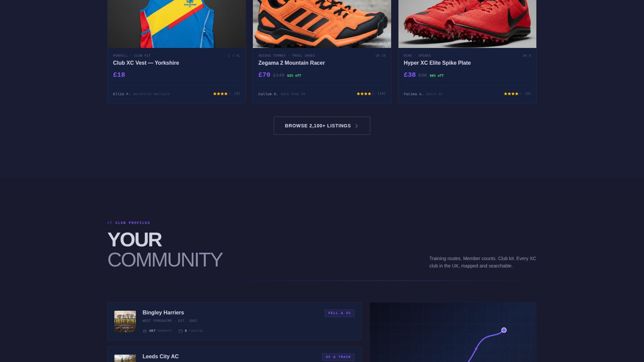Click the members icon beside 487
Screen dimensions: 644x362
145,331
